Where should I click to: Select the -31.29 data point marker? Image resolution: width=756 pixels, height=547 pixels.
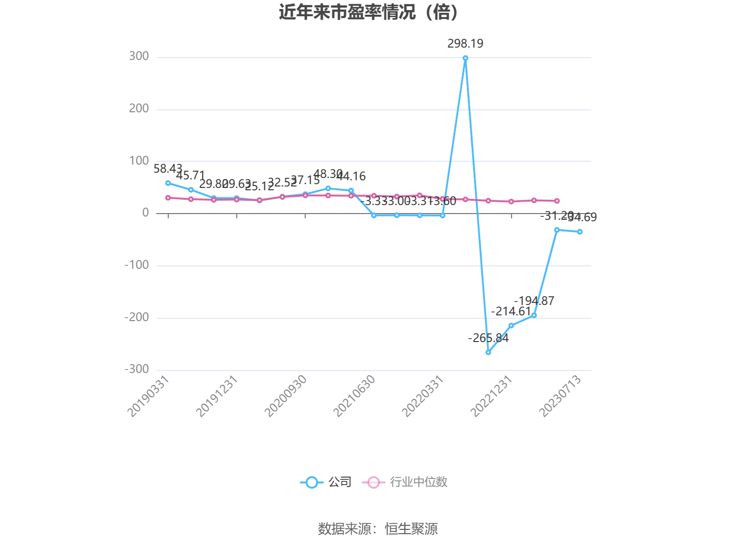click(557, 230)
